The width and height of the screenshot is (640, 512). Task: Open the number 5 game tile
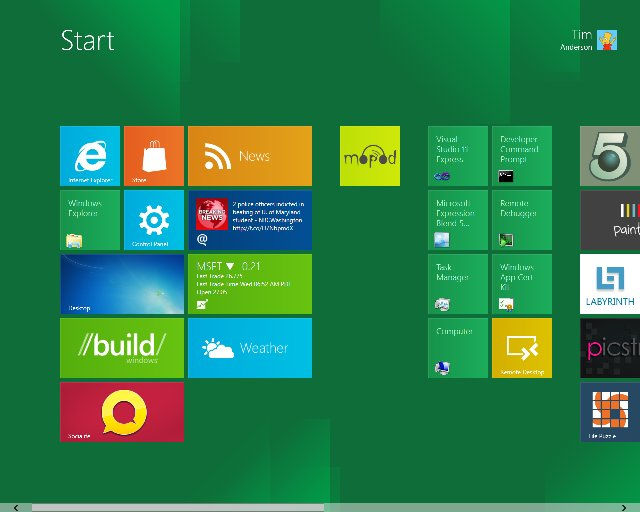[x=610, y=156]
